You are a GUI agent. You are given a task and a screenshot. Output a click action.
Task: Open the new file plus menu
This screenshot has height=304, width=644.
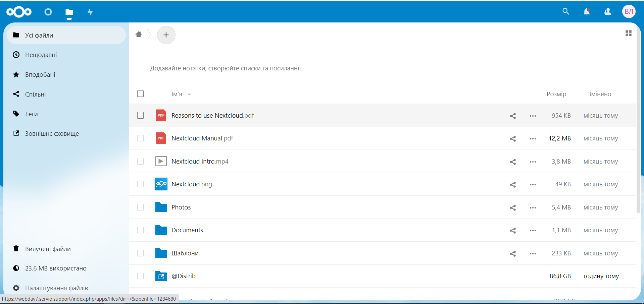(x=166, y=35)
